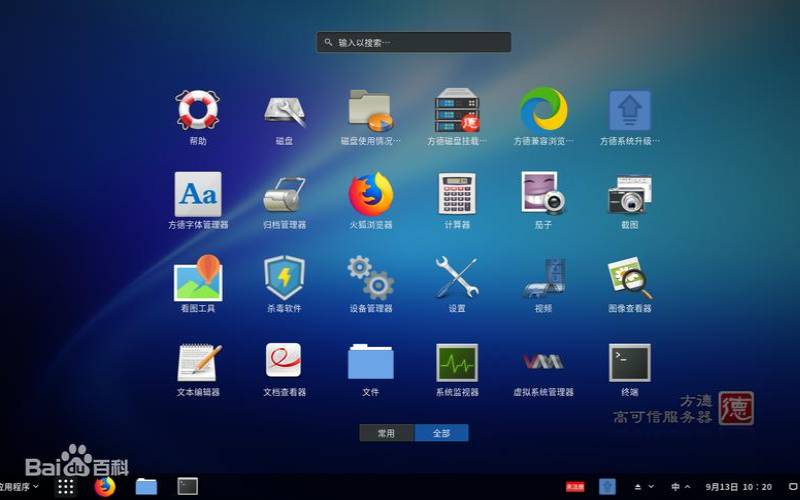
Task: Open 方德字体管理器 font manager
Action: pyautogui.click(x=197, y=194)
